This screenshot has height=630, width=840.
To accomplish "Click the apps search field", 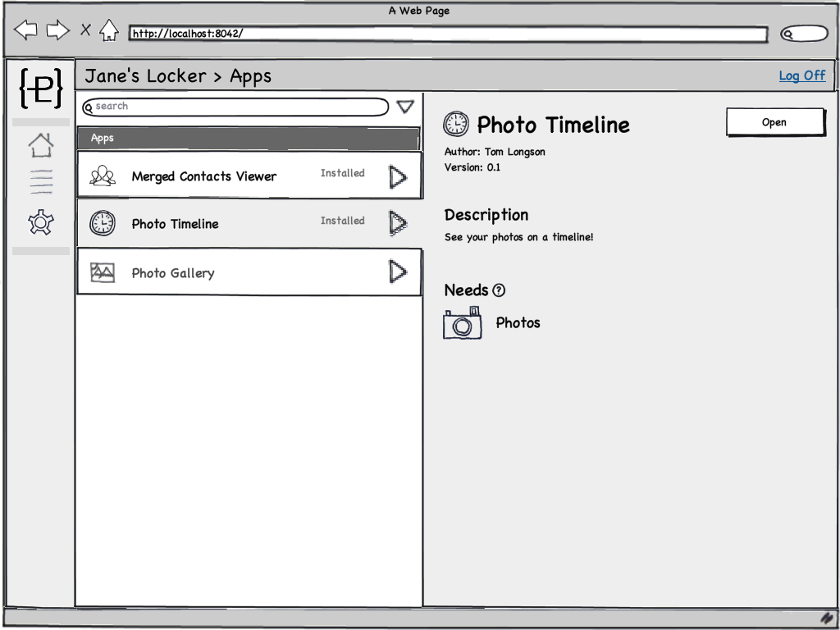I will tap(235, 107).
